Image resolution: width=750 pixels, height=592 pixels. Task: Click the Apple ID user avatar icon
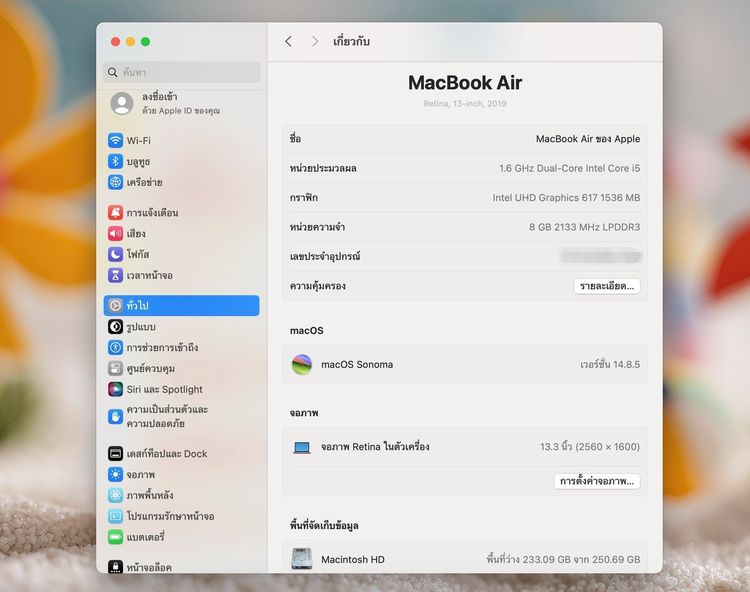tap(122, 103)
